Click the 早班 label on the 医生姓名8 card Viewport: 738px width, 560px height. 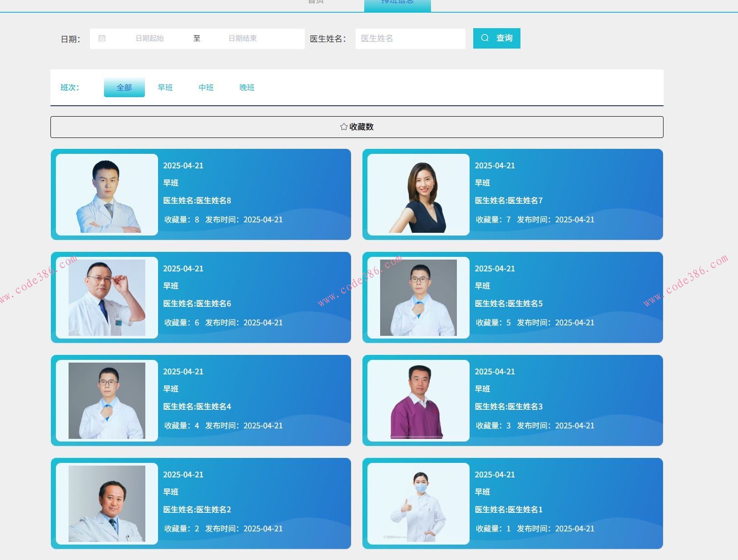(x=171, y=183)
